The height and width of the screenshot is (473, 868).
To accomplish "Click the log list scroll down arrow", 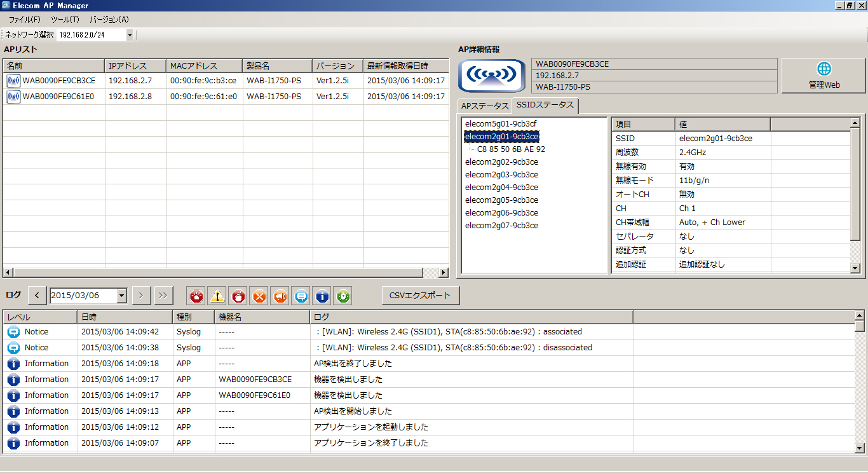I will 860,448.
